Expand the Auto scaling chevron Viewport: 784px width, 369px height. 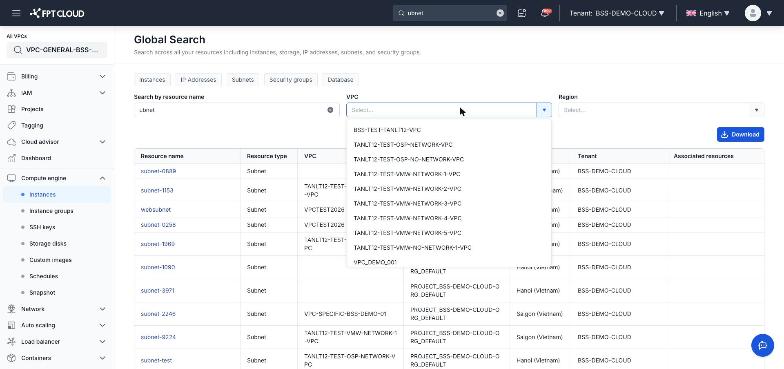coord(102,325)
